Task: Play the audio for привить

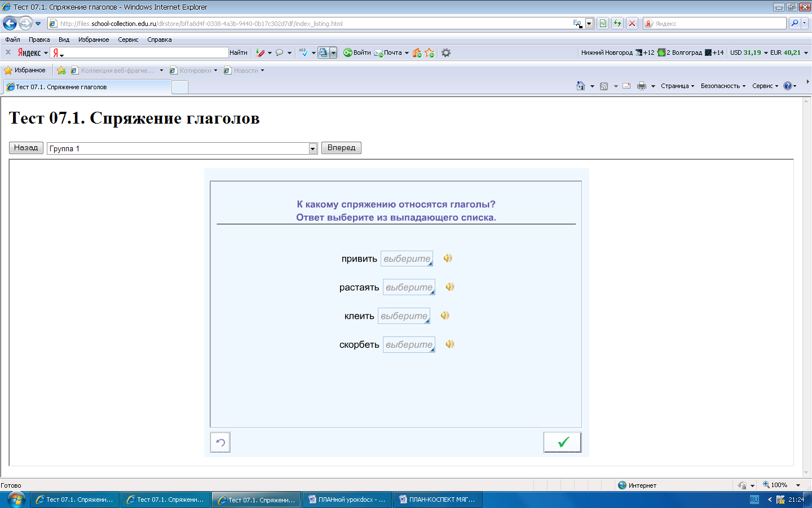Action: 448,258
